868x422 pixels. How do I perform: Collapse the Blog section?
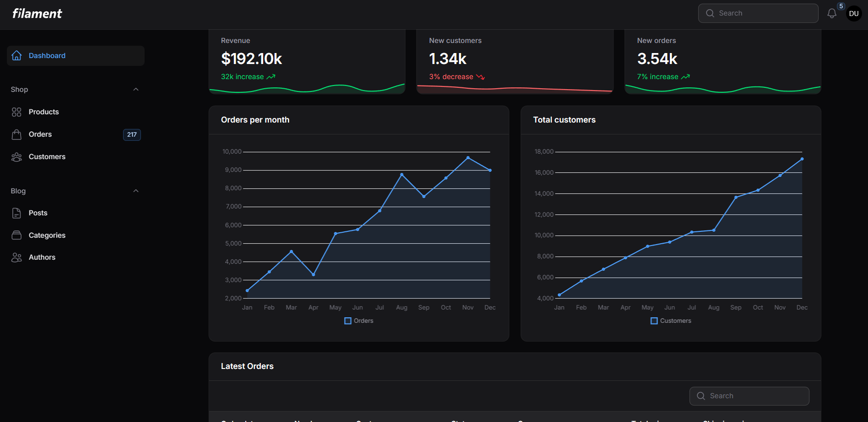[x=135, y=191]
